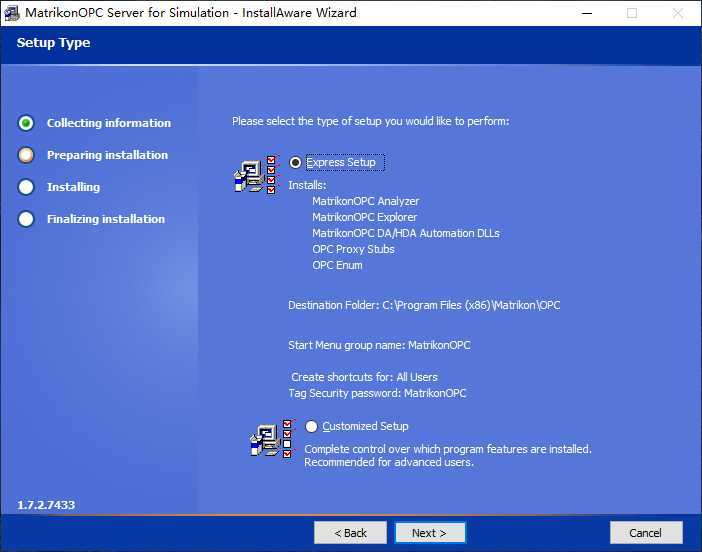Click the Customized Setup computer icon
The width and height of the screenshot is (702, 552).
tap(271, 439)
